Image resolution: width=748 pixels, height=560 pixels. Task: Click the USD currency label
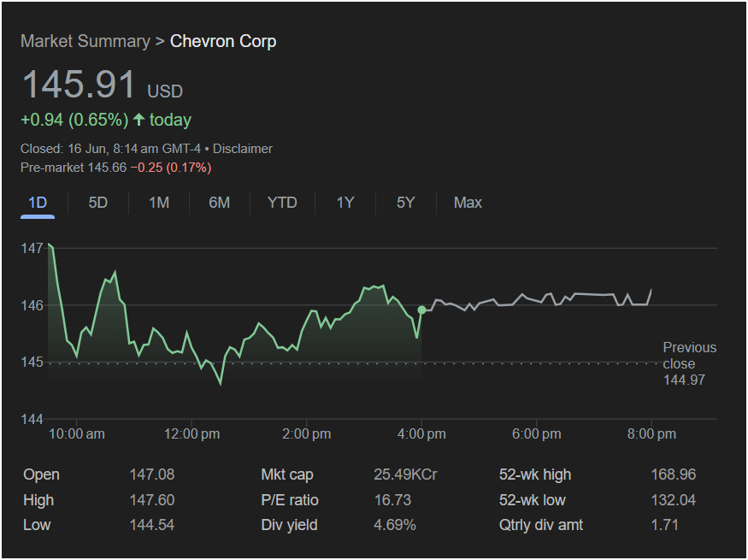[x=165, y=91]
